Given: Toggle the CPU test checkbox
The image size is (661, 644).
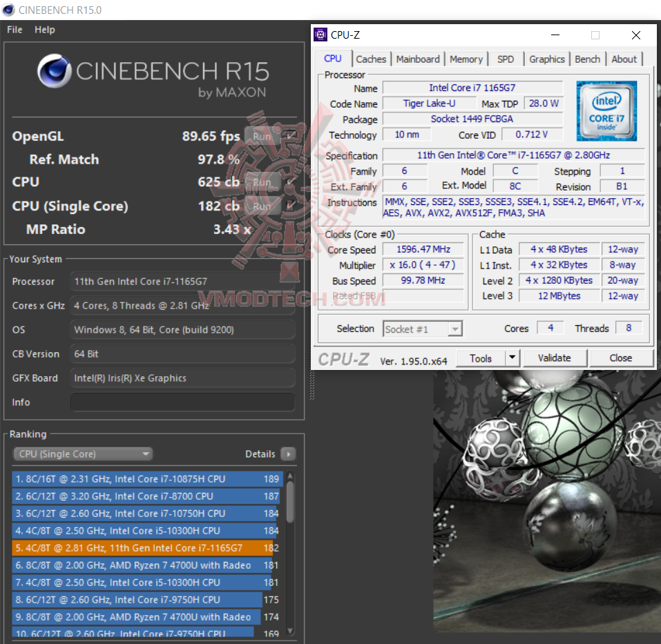Looking at the screenshot, I should tap(291, 182).
